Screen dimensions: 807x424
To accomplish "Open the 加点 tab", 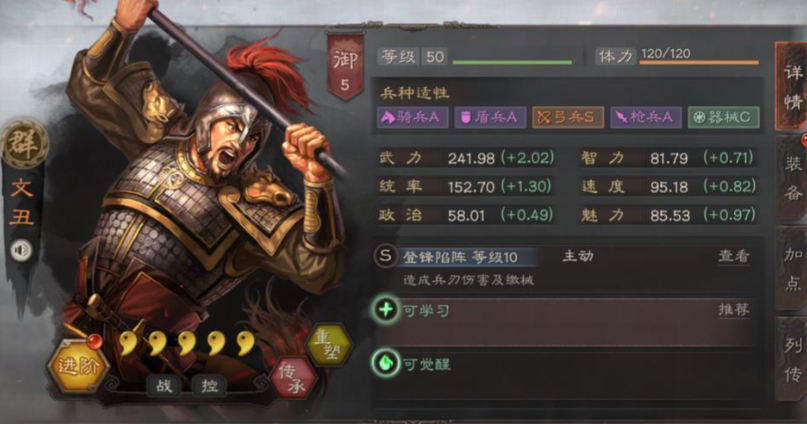I will tap(792, 268).
